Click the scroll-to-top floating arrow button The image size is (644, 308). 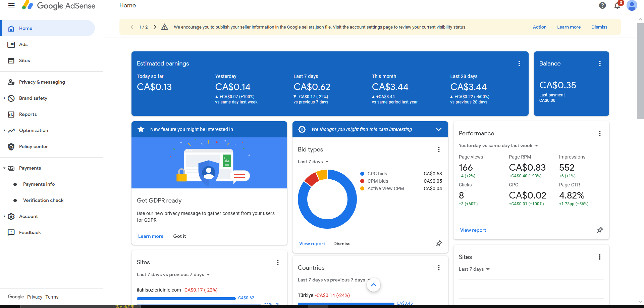point(374,285)
